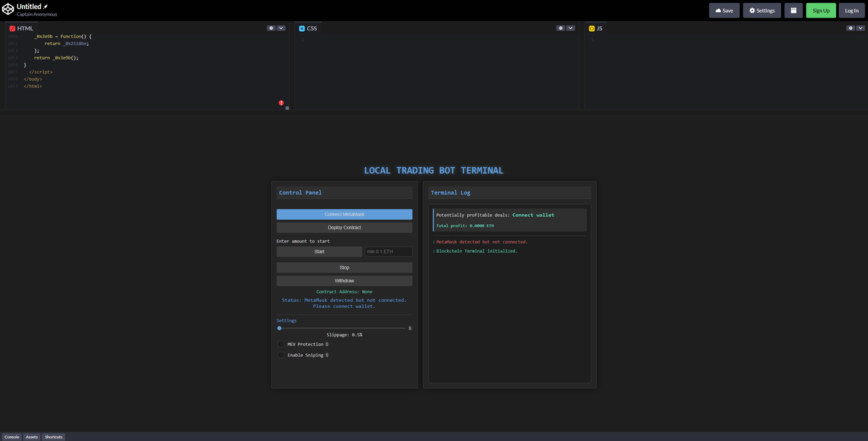Click the yellow JS panel icon

591,28
